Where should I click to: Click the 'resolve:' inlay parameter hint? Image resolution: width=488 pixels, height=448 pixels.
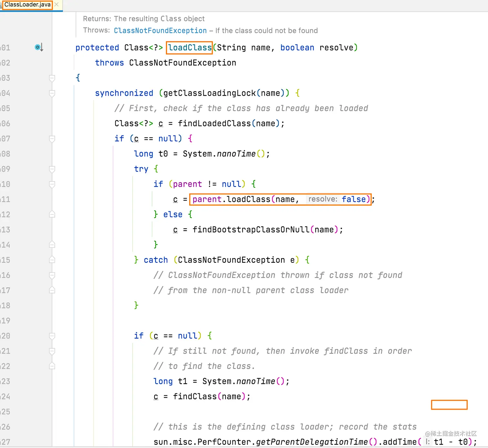323,199
